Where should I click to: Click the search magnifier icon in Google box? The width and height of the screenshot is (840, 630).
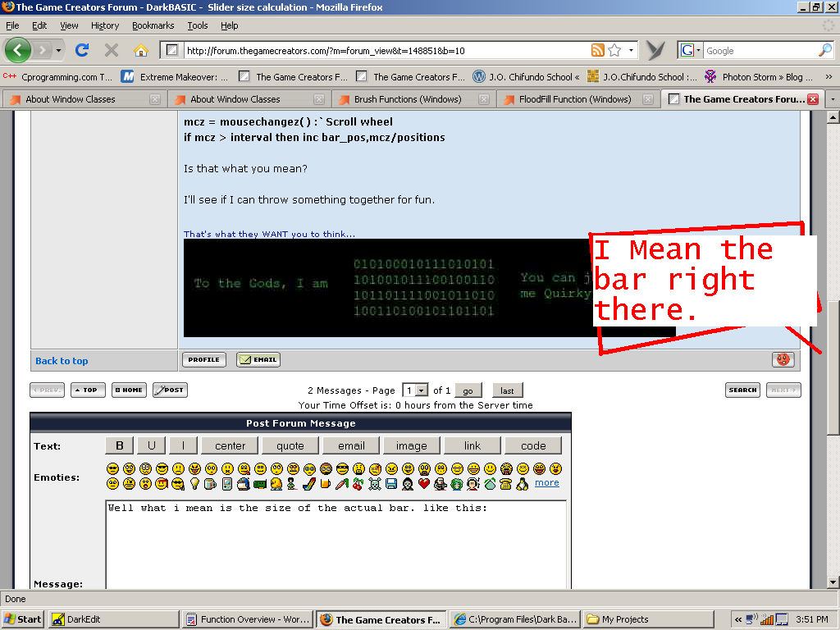pyautogui.click(x=824, y=50)
